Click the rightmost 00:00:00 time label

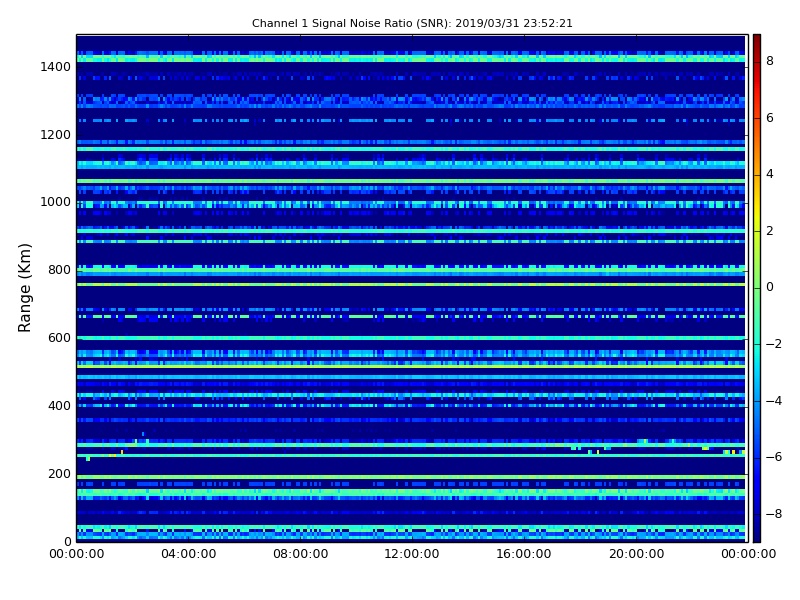[748, 554]
